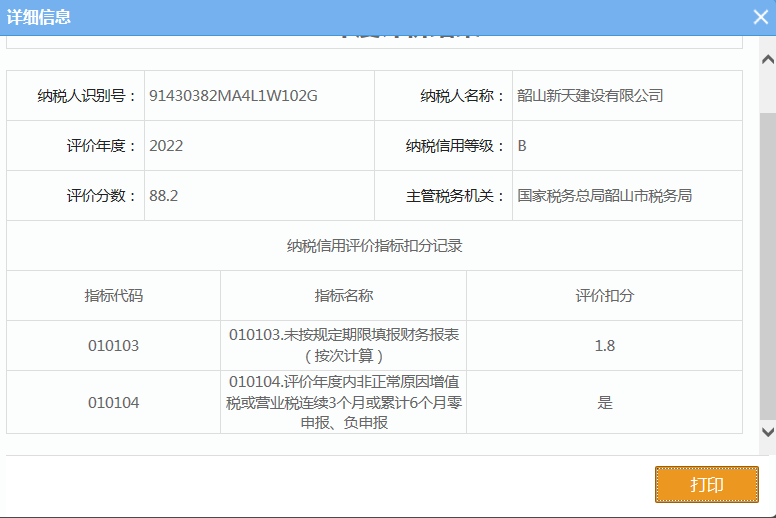Viewport: 776px width, 518px height.
Task: Click the 1.8 deduction value
Action: tap(604, 346)
